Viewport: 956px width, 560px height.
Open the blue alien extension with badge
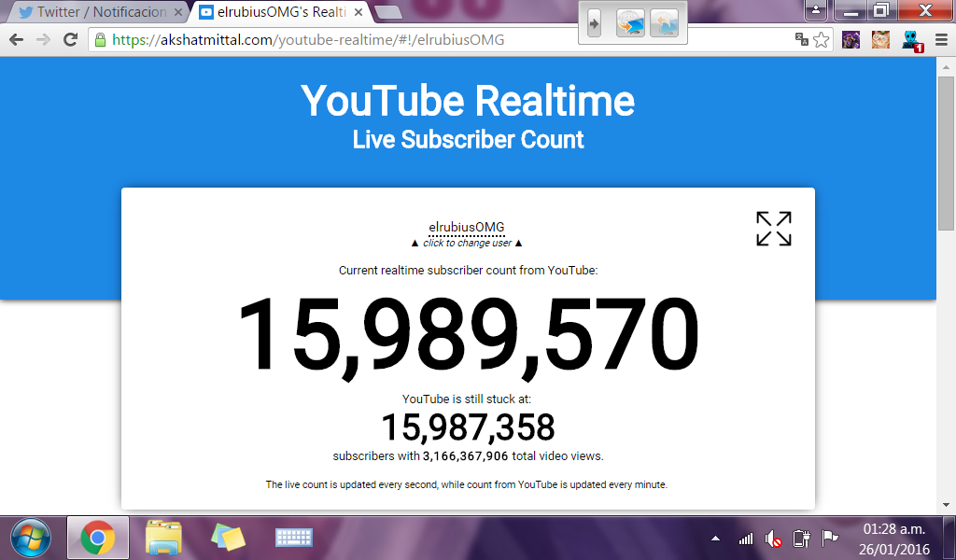click(x=912, y=41)
